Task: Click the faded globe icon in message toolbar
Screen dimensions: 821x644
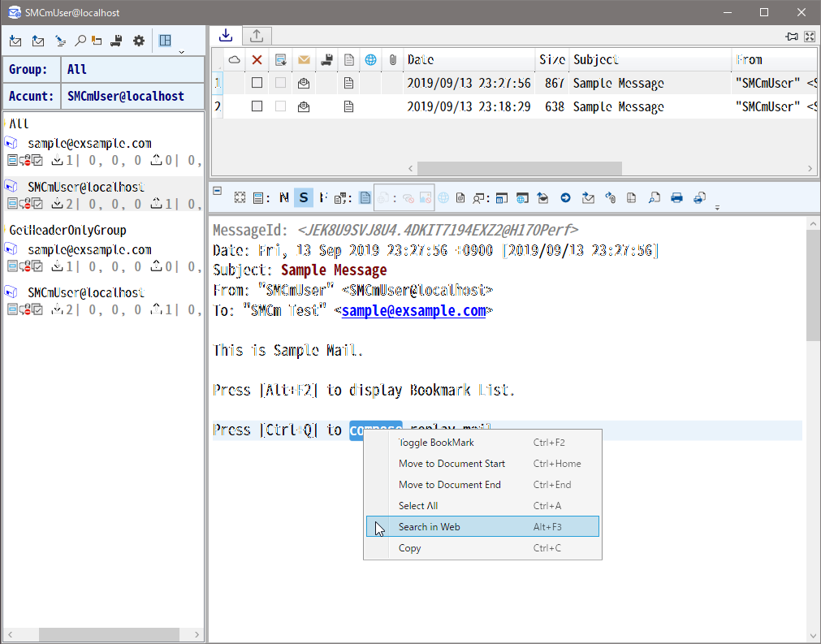Action: [443, 198]
